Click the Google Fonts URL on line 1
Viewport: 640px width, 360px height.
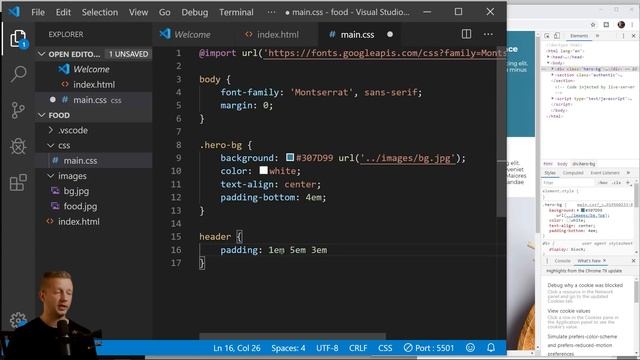pyautogui.click(x=385, y=53)
